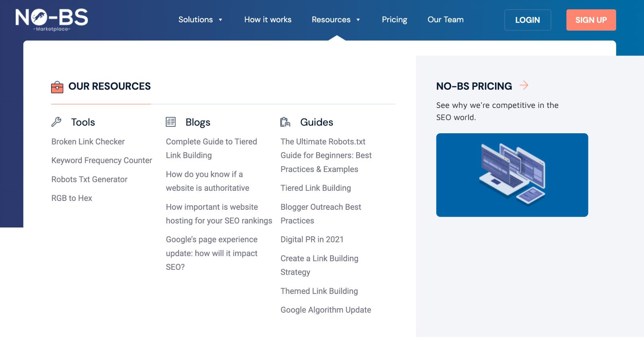Open the Google Algorithm Update guide
This screenshot has width=644, height=339.
[x=326, y=310]
